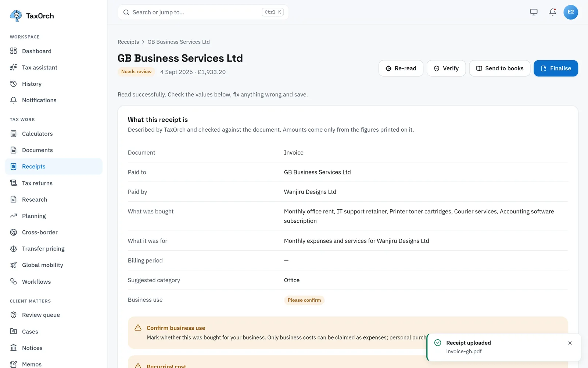Screen dimensions: 588x368
Task: Click the Transfer pricing scales icon
Action: tap(14, 249)
